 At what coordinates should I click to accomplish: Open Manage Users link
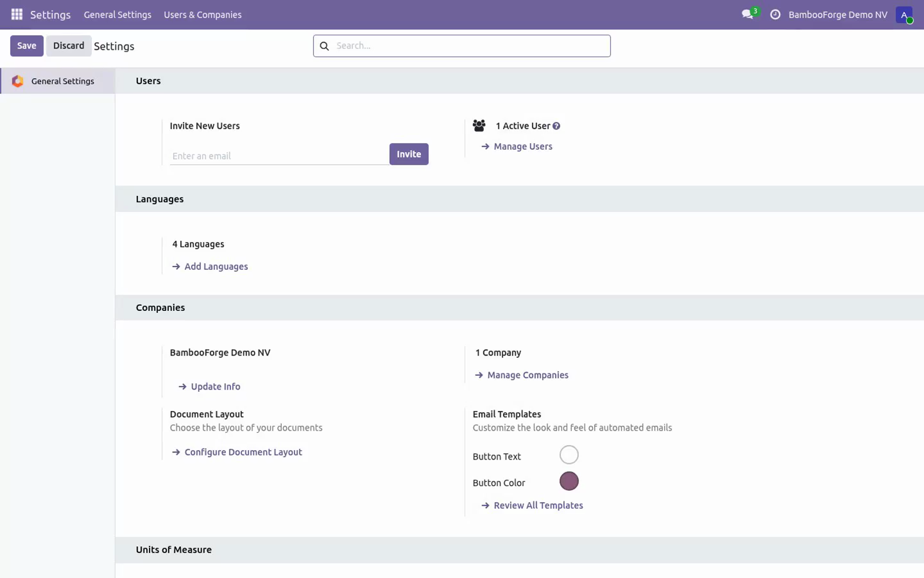tap(517, 147)
